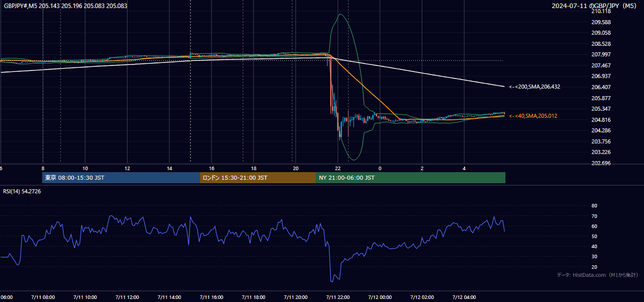The height and width of the screenshot is (302, 644).
Task: Click price axis label 207.467
Action: pos(601,65)
